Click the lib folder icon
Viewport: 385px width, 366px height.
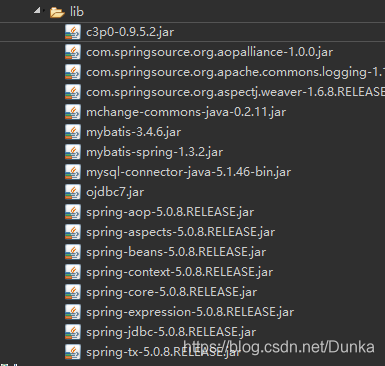57,13
